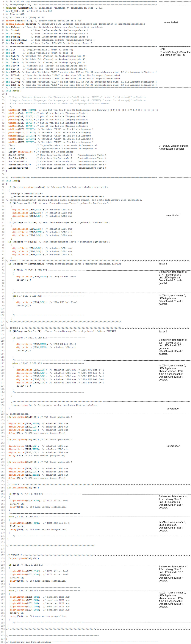Click the 'pinMode(S_PIN, INPUT);' line

pos(22,110)
